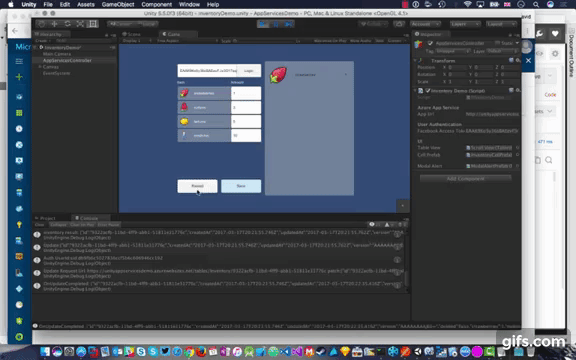Click the Add Component button
This screenshot has height=360, width=576.
point(465,179)
